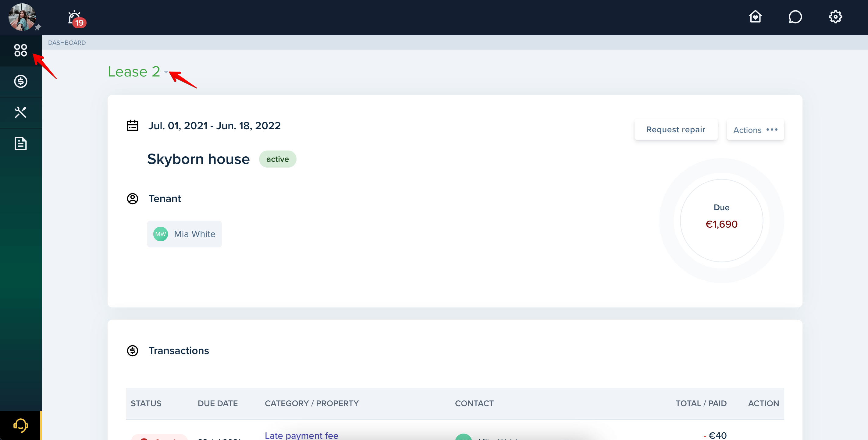Open the Actions menu

tap(755, 130)
